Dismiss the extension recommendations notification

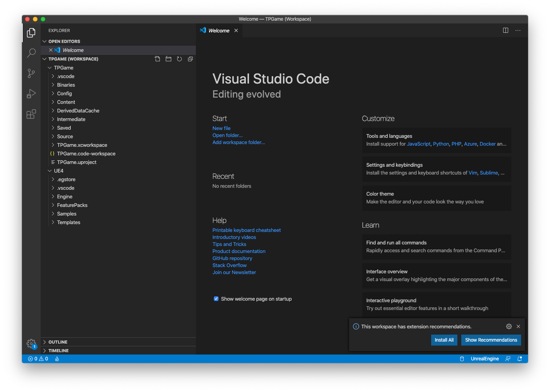(x=518, y=326)
